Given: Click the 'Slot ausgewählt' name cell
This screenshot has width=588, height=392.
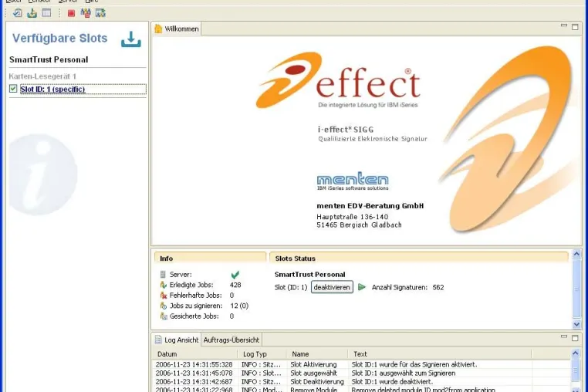Looking at the screenshot, I should click(313, 373).
